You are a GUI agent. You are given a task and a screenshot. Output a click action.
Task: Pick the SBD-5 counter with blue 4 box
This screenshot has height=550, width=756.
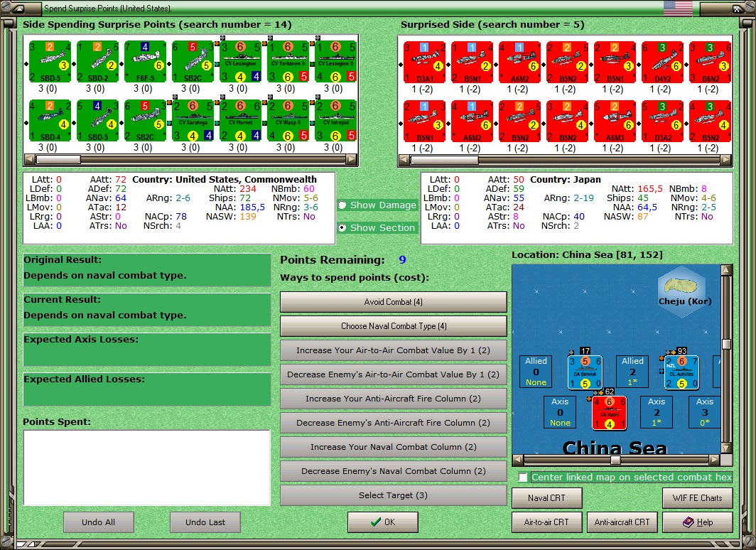(97, 121)
